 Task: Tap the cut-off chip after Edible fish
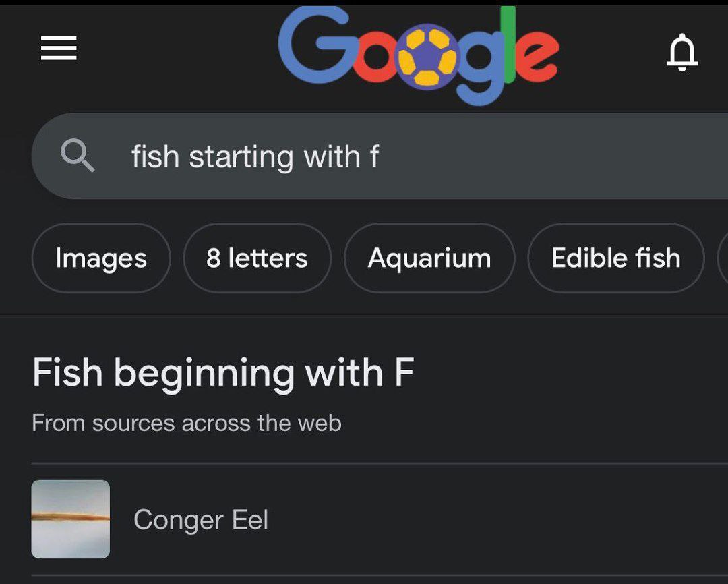click(723, 258)
